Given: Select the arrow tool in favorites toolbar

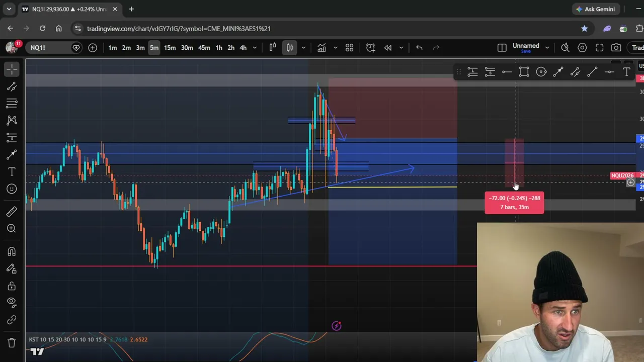Looking at the screenshot, I should (558, 72).
